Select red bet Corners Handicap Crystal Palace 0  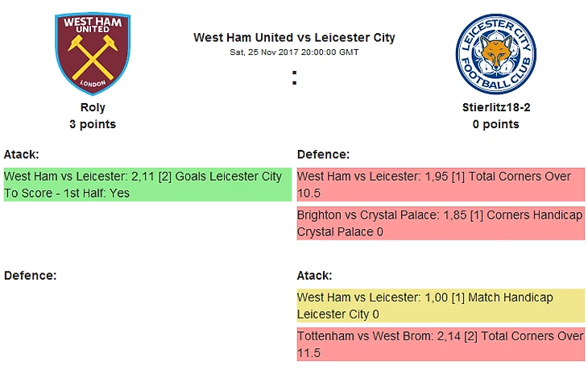441,223
